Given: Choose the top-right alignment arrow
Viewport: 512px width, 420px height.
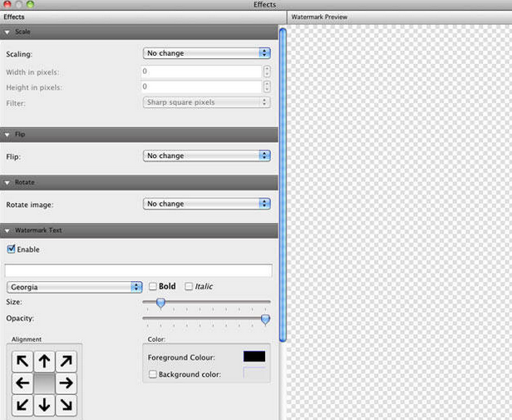Looking at the screenshot, I should point(66,363).
